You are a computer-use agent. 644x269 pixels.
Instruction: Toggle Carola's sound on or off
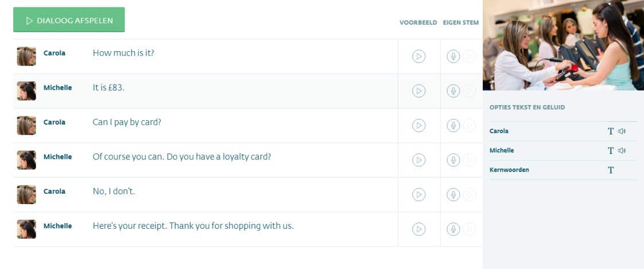pyautogui.click(x=622, y=131)
